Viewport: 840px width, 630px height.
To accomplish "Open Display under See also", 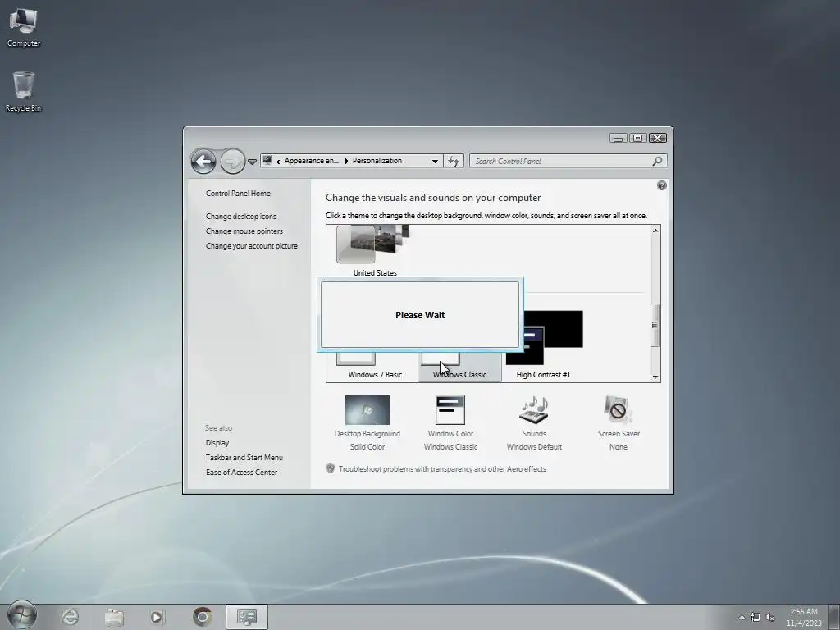I will [217, 443].
